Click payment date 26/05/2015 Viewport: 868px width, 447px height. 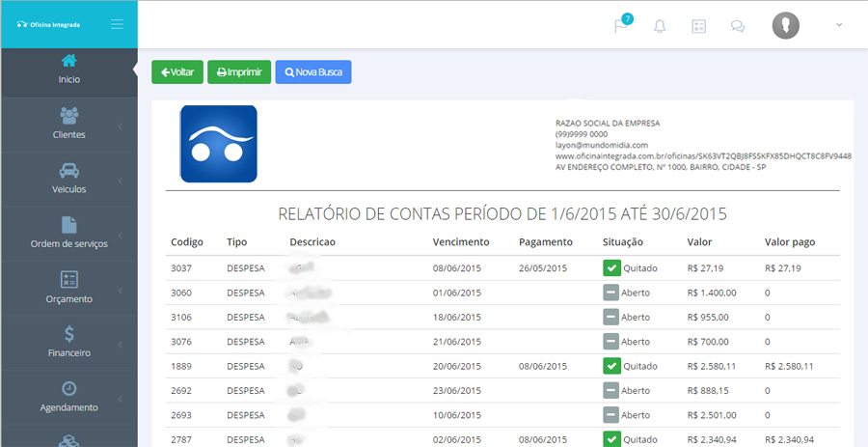tap(543, 268)
